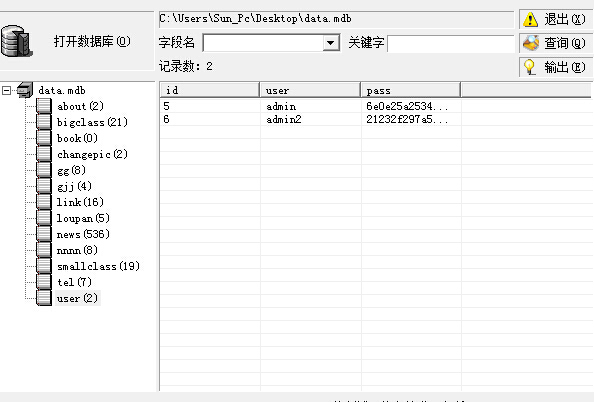Click the table icon beside about

click(x=44, y=106)
